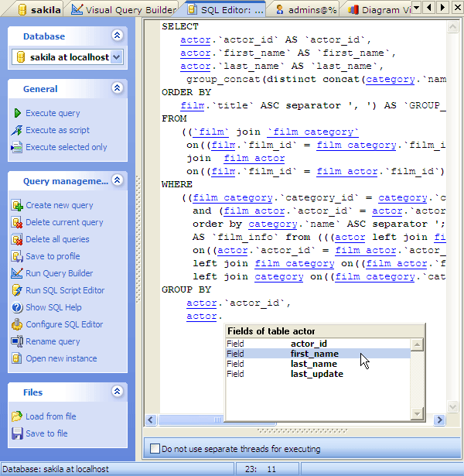Image resolution: width=464 pixels, height=476 pixels.
Task: Enable Do not use separate threads checkbox
Action: point(155,449)
